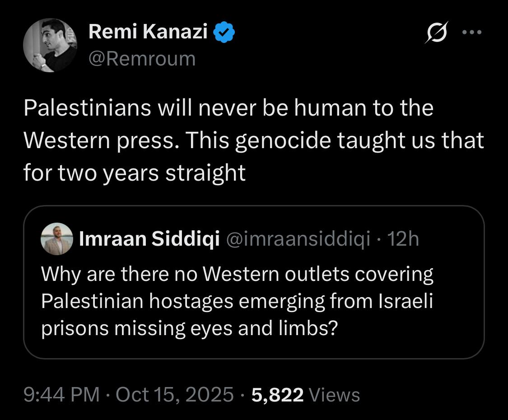Viewport: 508px width, 420px height.
Task: Tap Imraan Siddiqi's small avatar
Action: (x=56, y=238)
